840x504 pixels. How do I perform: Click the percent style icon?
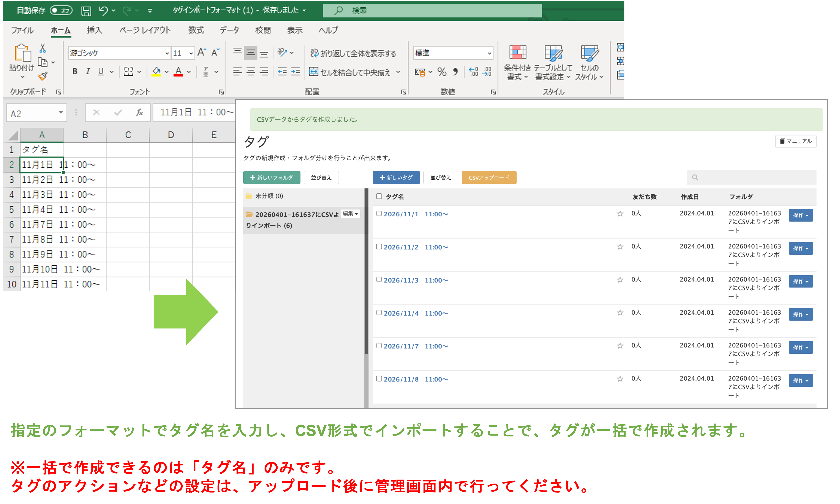click(x=442, y=72)
